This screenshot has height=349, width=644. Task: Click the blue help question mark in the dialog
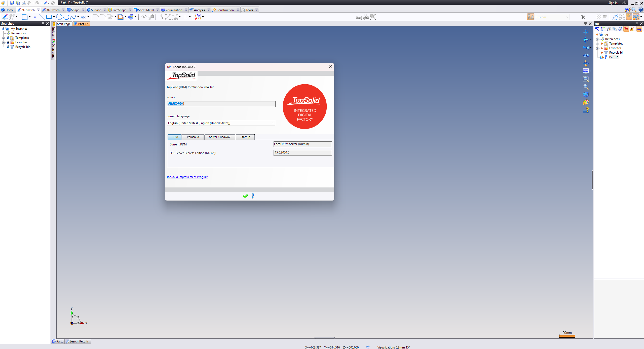253,196
